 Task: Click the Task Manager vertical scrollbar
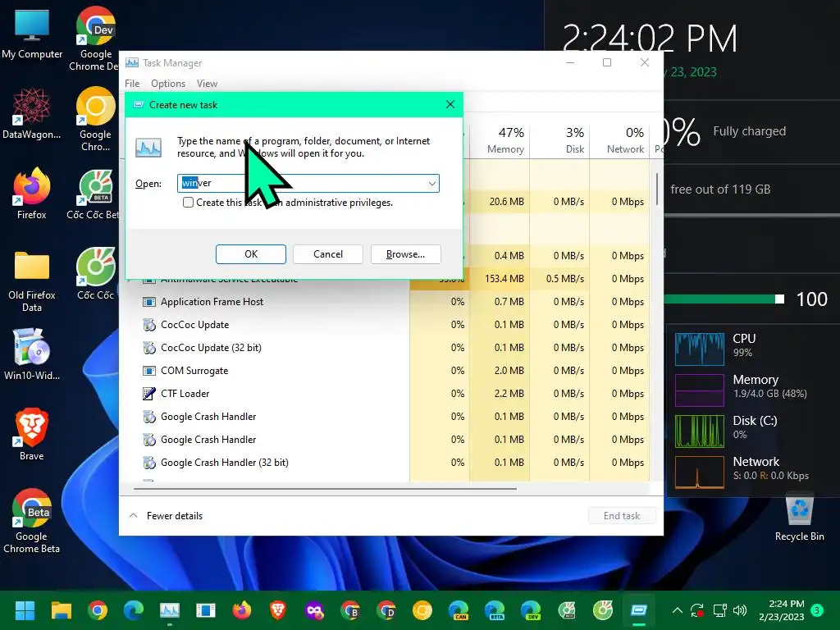click(x=657, y=189)
